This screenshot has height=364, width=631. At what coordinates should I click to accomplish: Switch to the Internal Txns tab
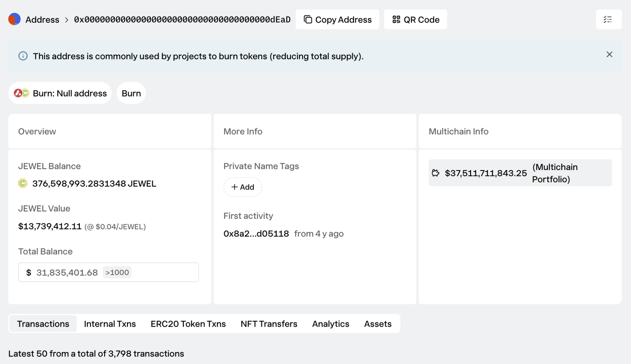110,324
